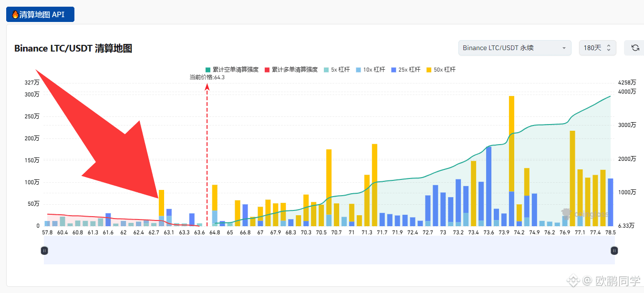
Task: Click the down chevron on the 180天 stepper
Action: click(609, 50)
